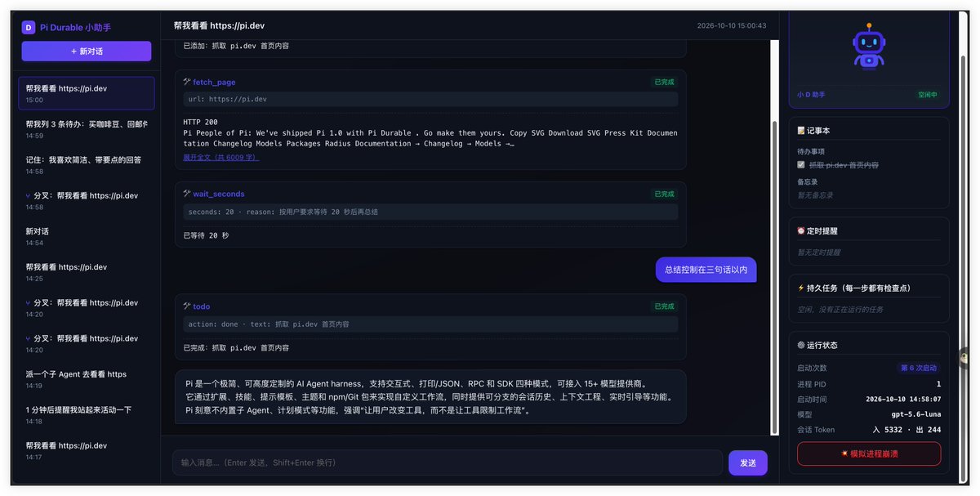Screen dimensions: 980x496
Task: Click the 入 5332 · 出 244 token count
Action: 906,430
